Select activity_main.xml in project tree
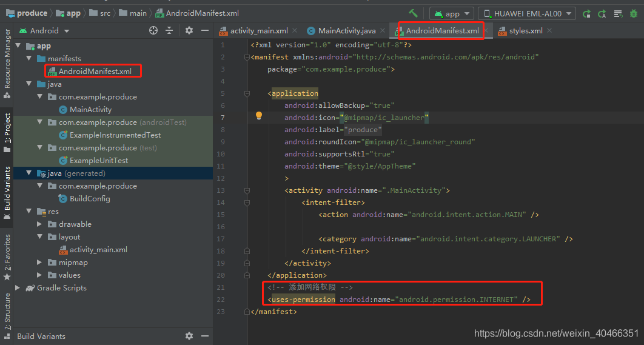 pos(98,249)
